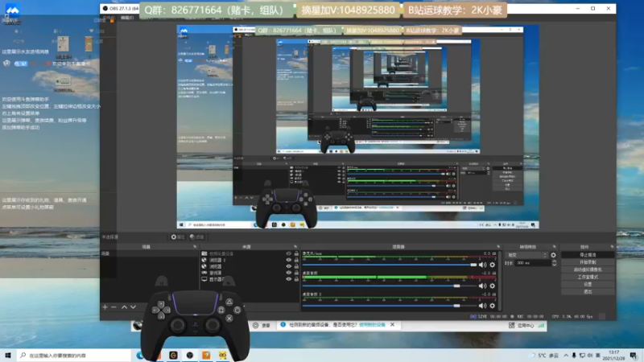Open the yellow app in taskbar
This screenshot has height=362, width=644.
(223, 355)
